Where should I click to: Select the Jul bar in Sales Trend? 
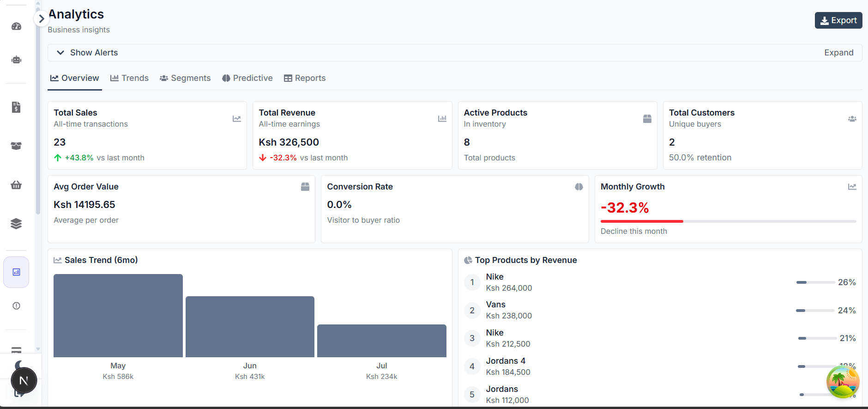point(382,341)
